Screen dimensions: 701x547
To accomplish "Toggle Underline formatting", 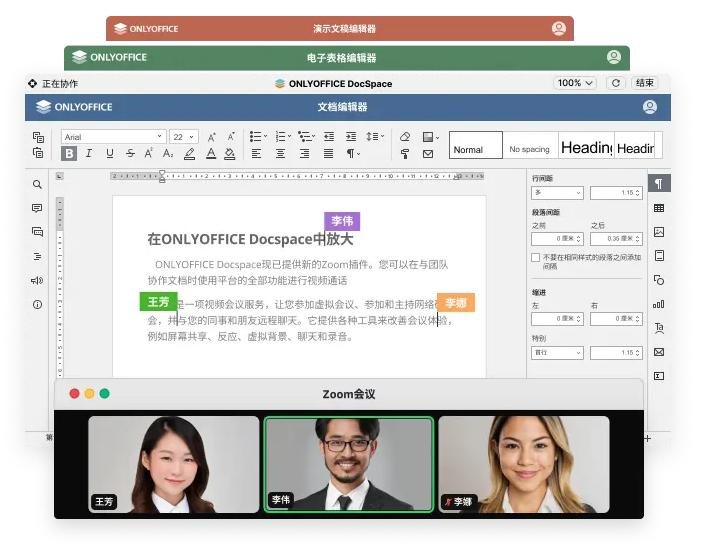I will click(110, 154).
